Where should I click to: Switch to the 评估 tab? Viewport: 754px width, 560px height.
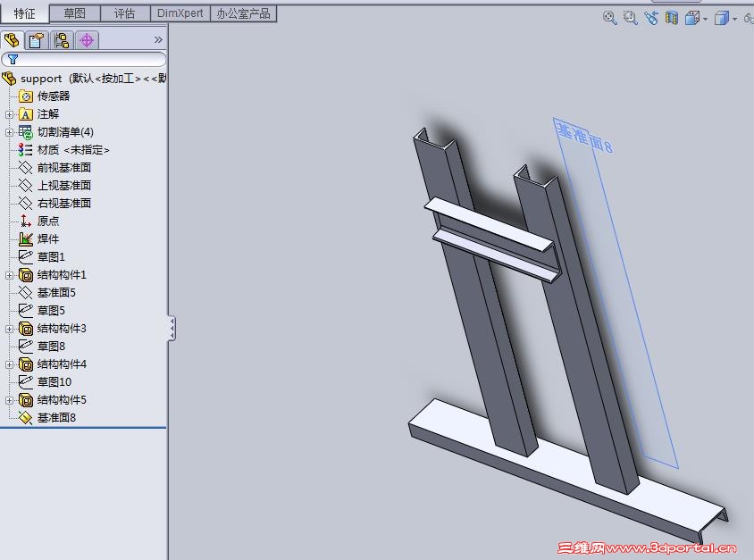124,13
